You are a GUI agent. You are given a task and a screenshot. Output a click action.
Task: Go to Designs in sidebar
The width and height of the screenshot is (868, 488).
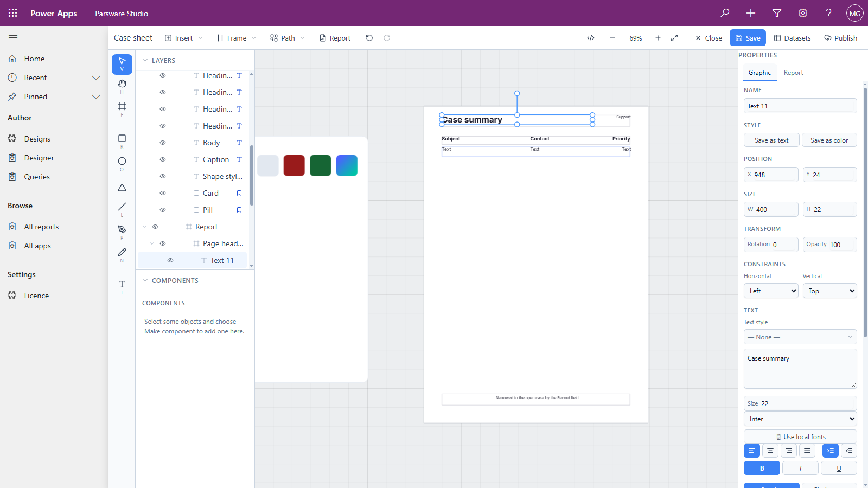coord(37,139)
